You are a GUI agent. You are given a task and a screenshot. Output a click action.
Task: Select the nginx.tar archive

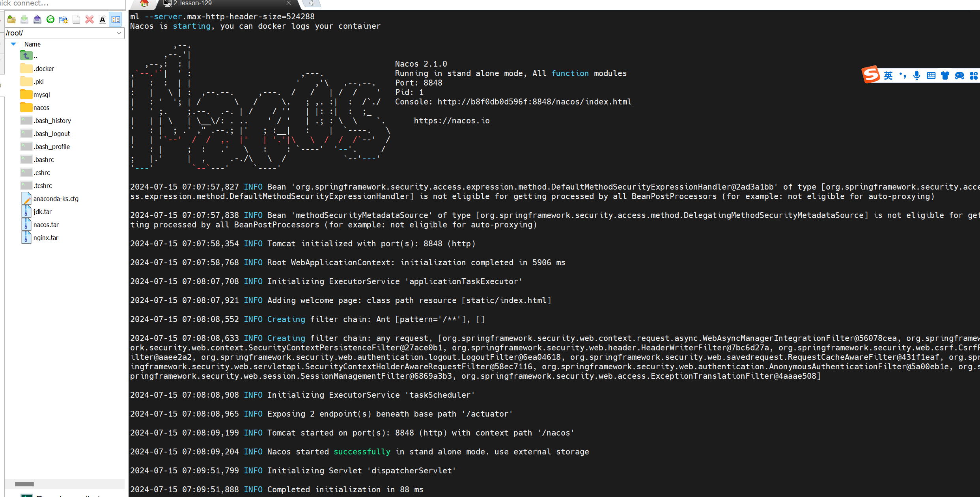click(x=39, y=238)
